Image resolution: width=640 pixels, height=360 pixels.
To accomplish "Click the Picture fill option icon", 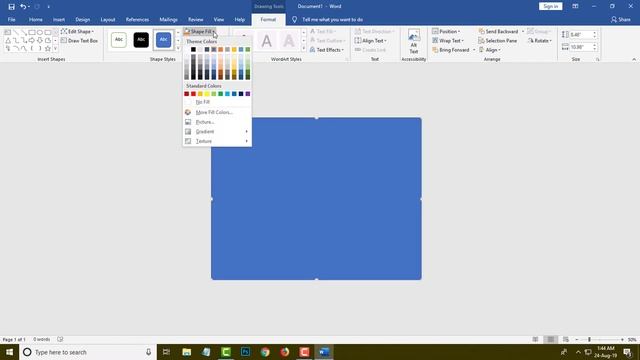I will pyautogui.click(x=188, y=122).
